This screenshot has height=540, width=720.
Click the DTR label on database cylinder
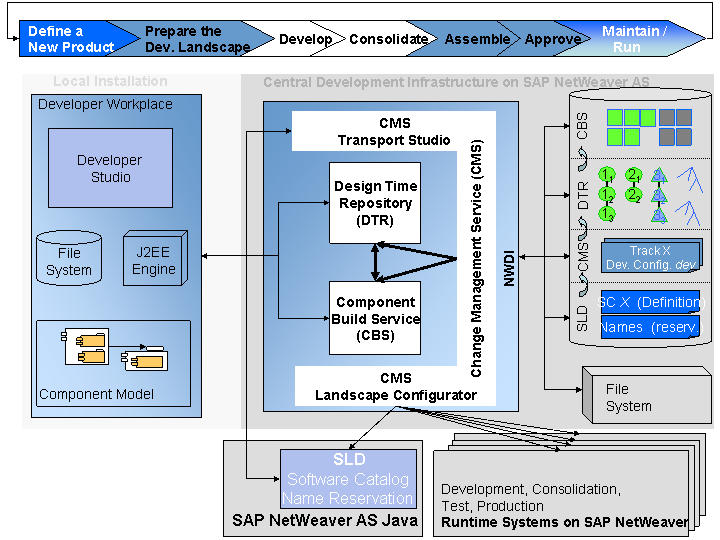583,196
